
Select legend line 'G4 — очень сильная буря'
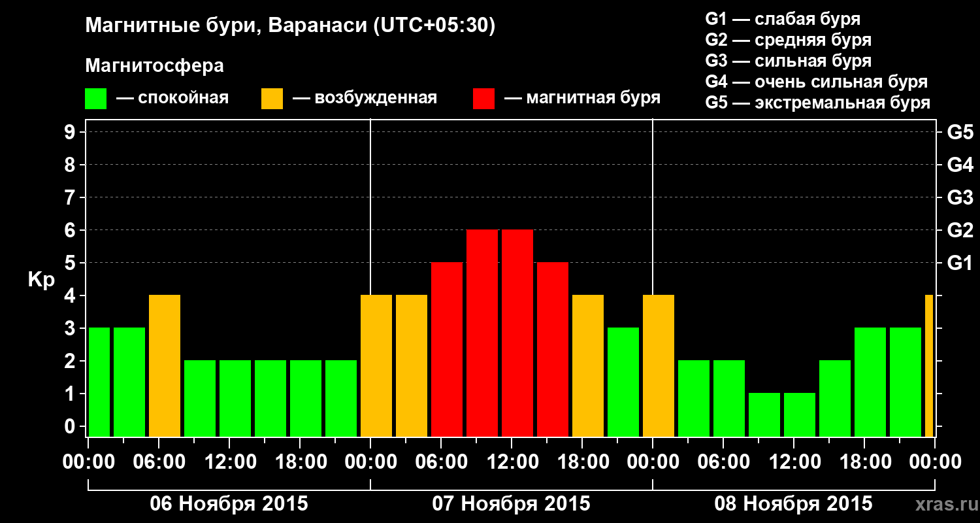(816, 82)
